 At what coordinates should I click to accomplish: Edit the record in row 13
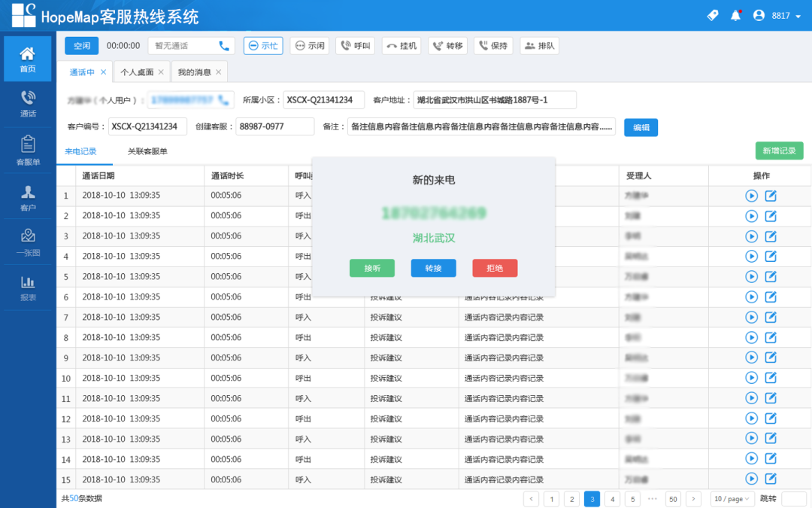771,438
